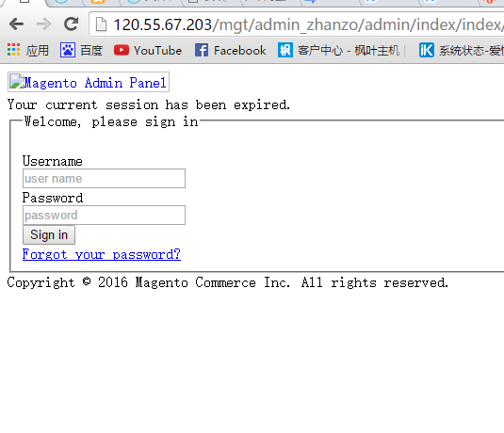The image size is (504, 433).
Task: Click the broken Magento Admin Panel logo image
Action: coord(17,81)
